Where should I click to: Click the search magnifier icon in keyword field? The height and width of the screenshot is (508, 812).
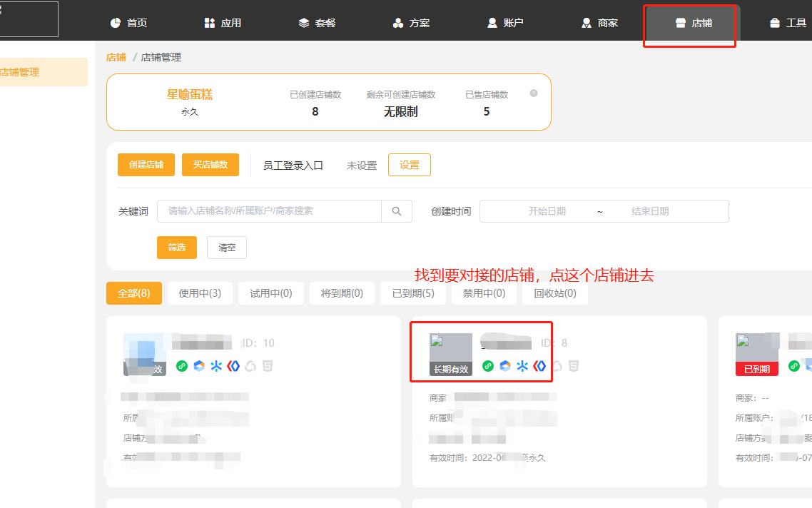click(x=397, y=211)
